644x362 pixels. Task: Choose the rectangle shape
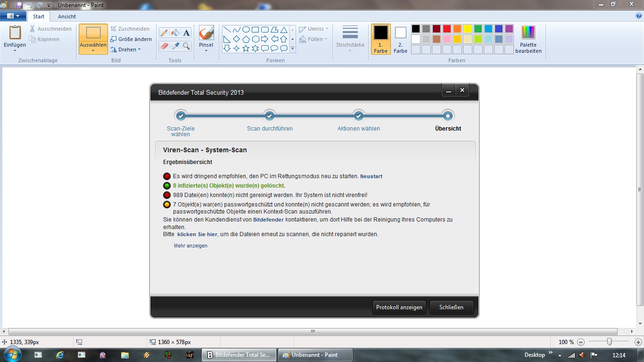(x=255, y=30)
